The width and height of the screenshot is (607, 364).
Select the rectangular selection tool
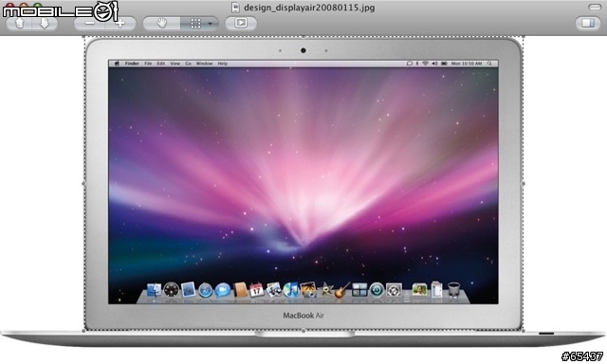tap(196, 23)
